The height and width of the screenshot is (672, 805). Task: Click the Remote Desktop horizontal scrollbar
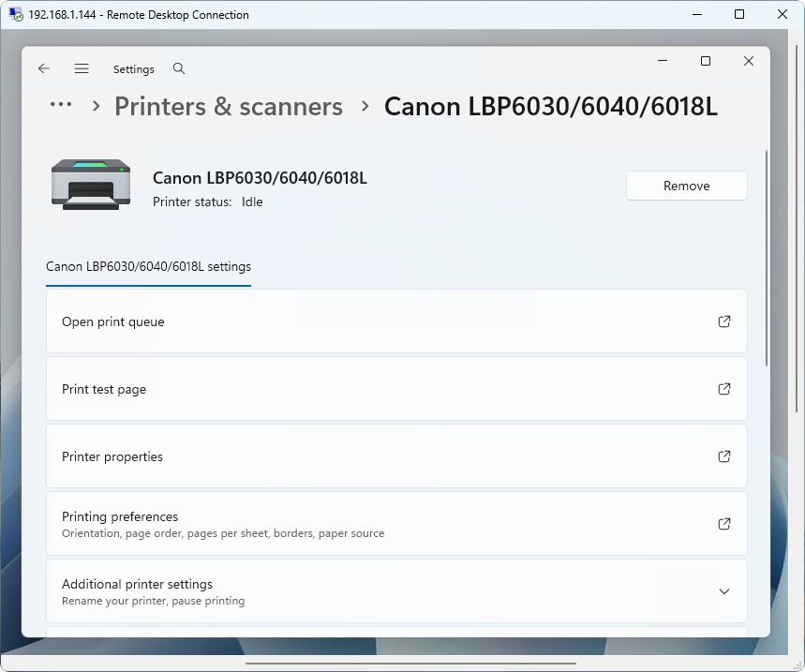click(x=410, y=664)
